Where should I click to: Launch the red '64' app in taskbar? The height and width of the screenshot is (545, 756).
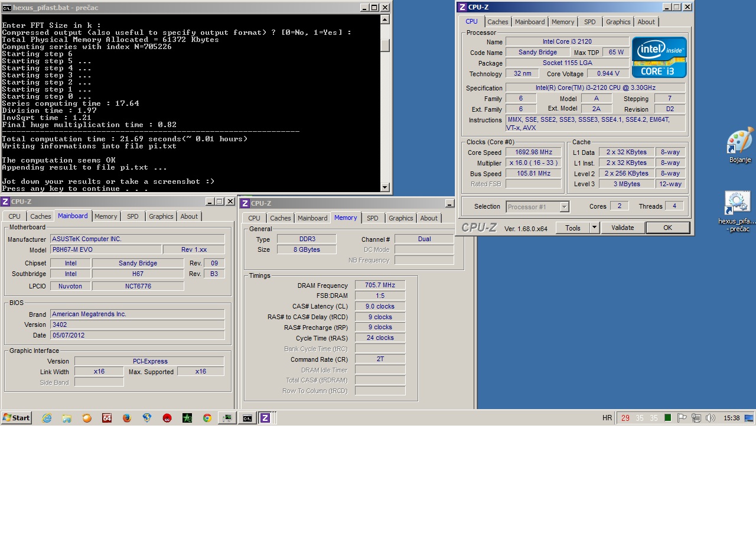tap(107, 418)
